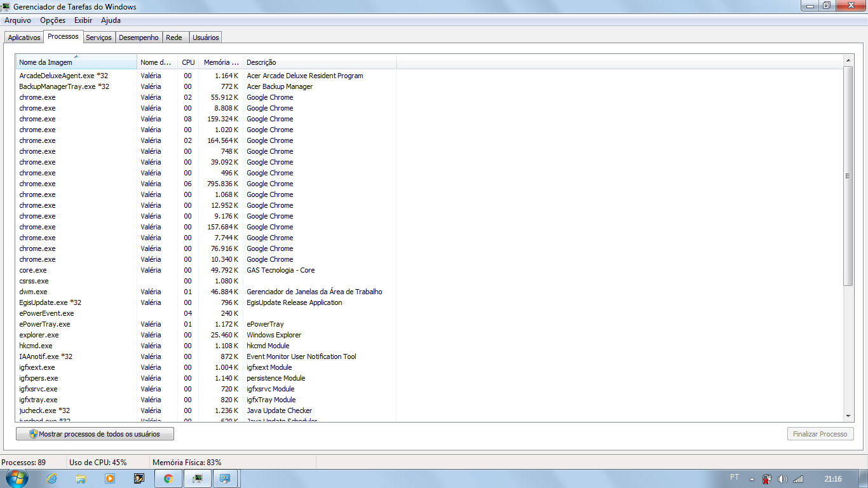This screenshot has height=488, width=868.
Task: Open the Opções menu
Action: point(53,20)
